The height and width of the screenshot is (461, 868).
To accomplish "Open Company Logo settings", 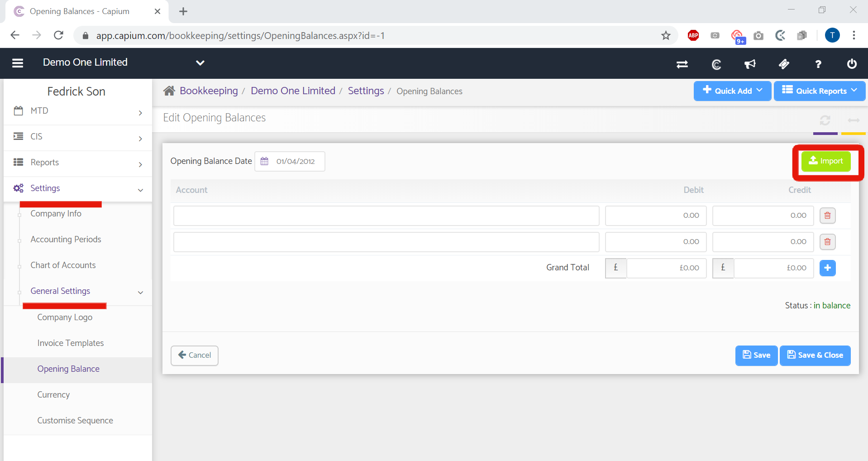I will pyautogui.click(x=65, y=317).
